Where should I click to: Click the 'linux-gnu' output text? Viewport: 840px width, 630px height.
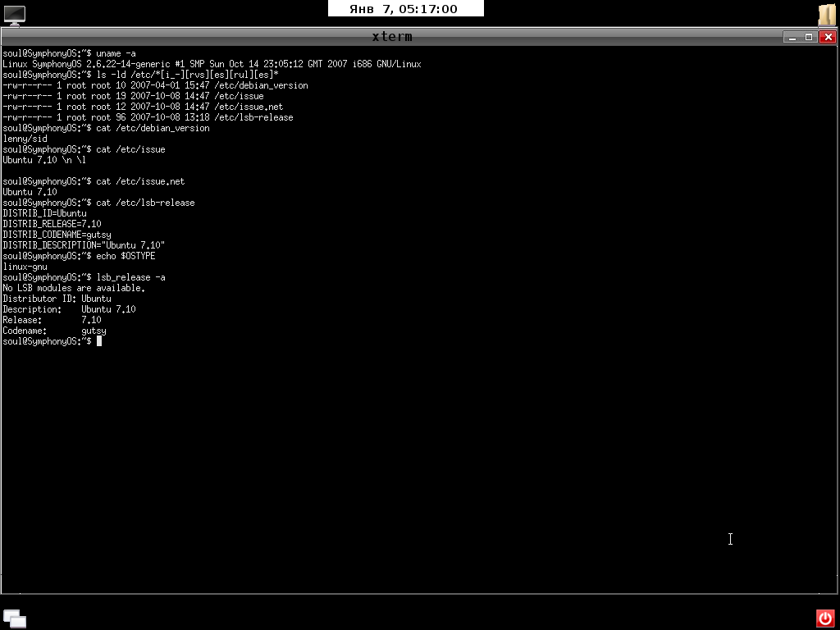(x=25, y=267)
